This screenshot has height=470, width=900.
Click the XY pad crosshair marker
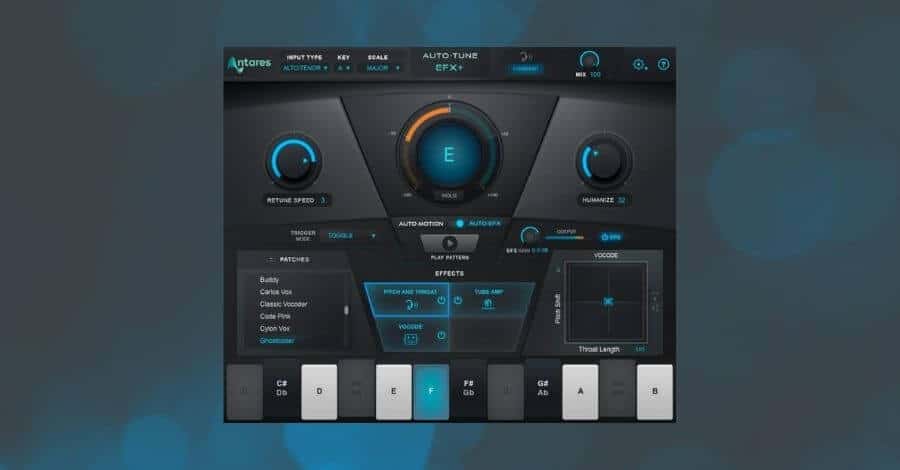click(608, 301)
